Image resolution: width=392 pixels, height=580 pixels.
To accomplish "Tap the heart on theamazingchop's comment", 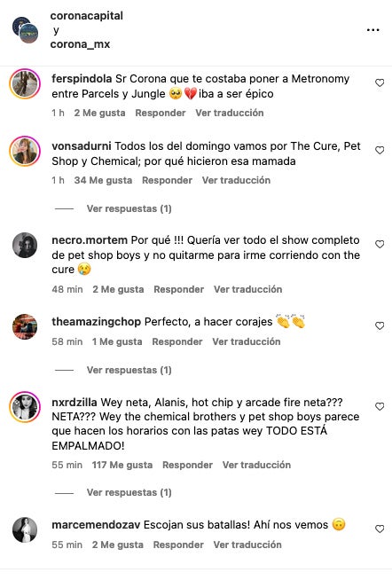I will pyautogui.click(x=380, y=325).
